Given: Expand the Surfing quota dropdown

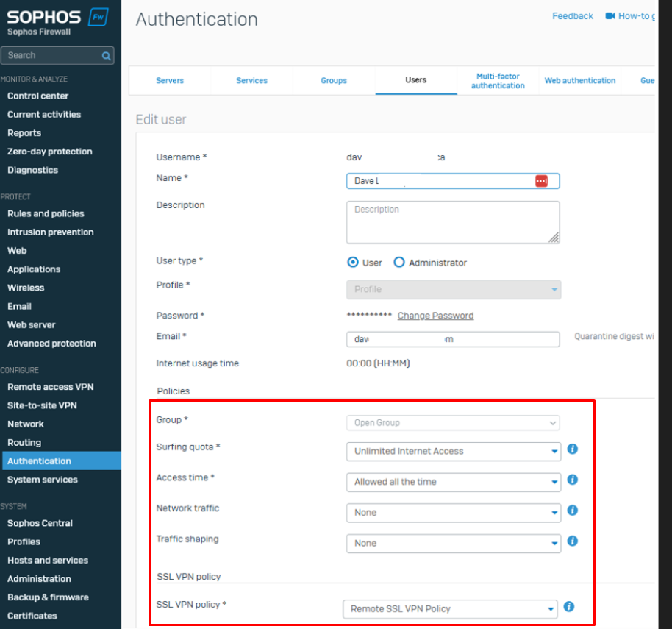Looking at the screenshot, I should (x=453, y=452).
